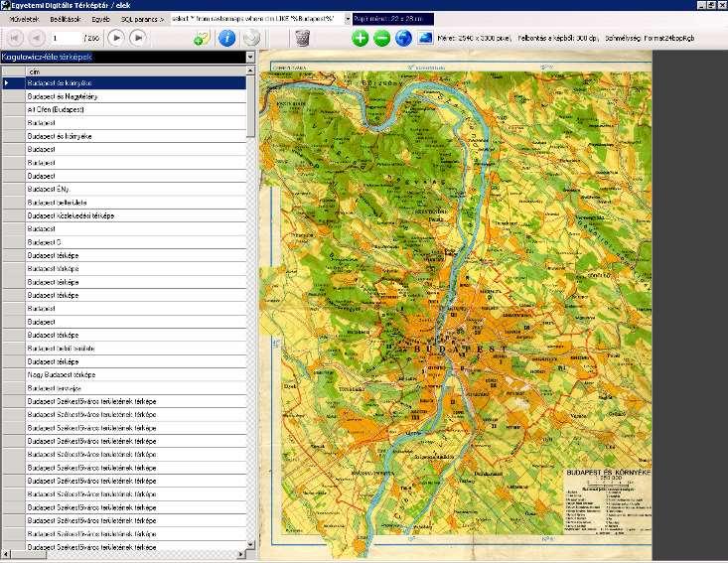Expand the SQL query dropdown arrow
Viewport: 728px width, 563px height.
click(x=348, y=19)
